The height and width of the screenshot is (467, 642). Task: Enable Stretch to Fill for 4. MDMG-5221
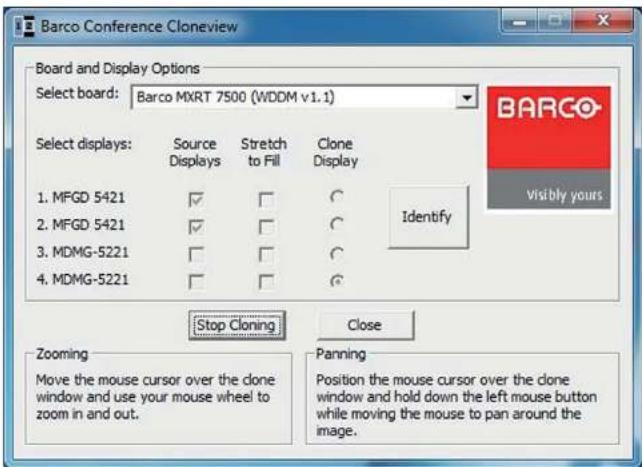tap(266, 282)
